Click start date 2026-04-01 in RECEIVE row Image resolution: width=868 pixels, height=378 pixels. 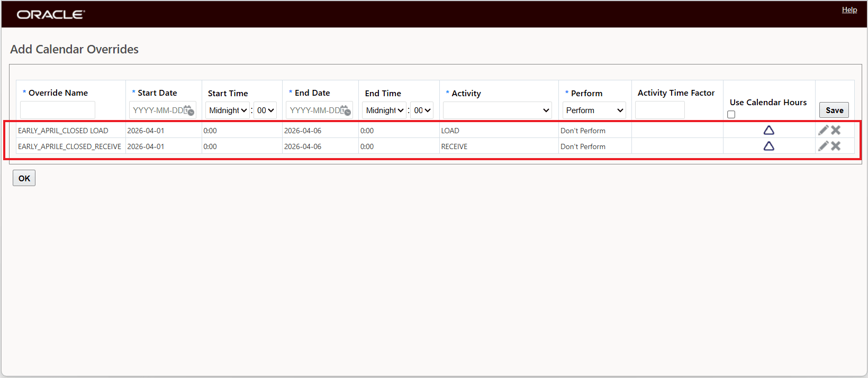pyautogui.click(x=146, y=146)
